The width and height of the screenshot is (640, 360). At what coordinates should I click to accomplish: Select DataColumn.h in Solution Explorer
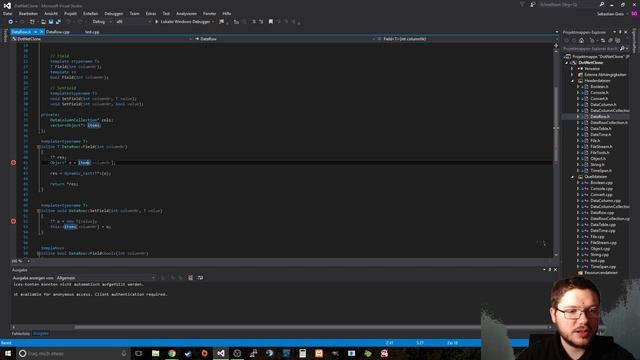point(603,104)
